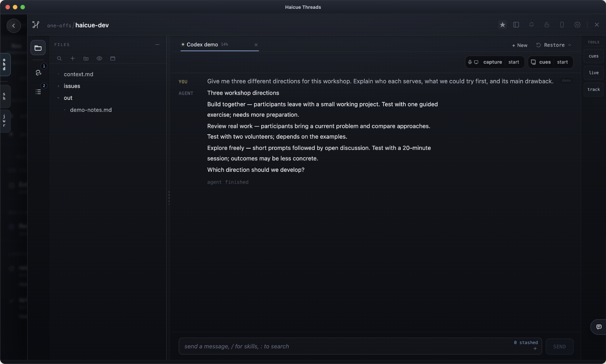Click the mobile device icon
The image size is (606, 364).
tap(562, 25)
